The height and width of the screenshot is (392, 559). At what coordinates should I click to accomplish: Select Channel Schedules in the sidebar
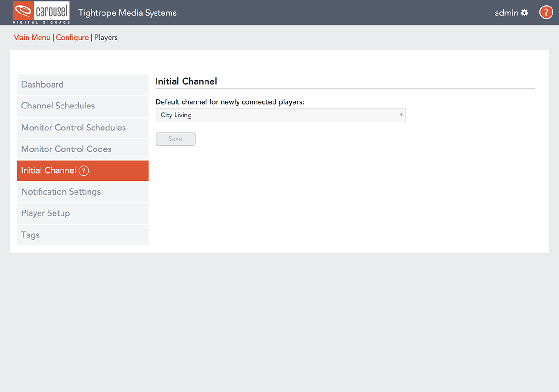click(x=58, y=106)
